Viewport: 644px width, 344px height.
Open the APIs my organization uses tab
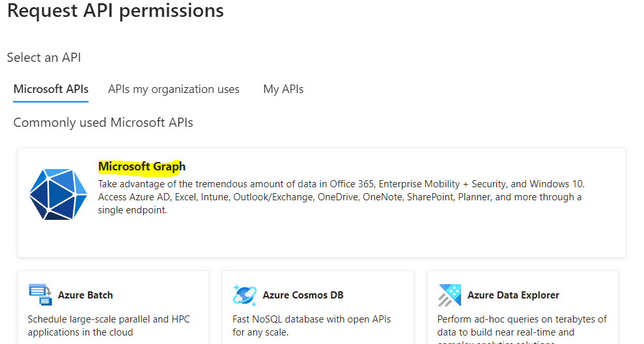click(x=174, y=89)
